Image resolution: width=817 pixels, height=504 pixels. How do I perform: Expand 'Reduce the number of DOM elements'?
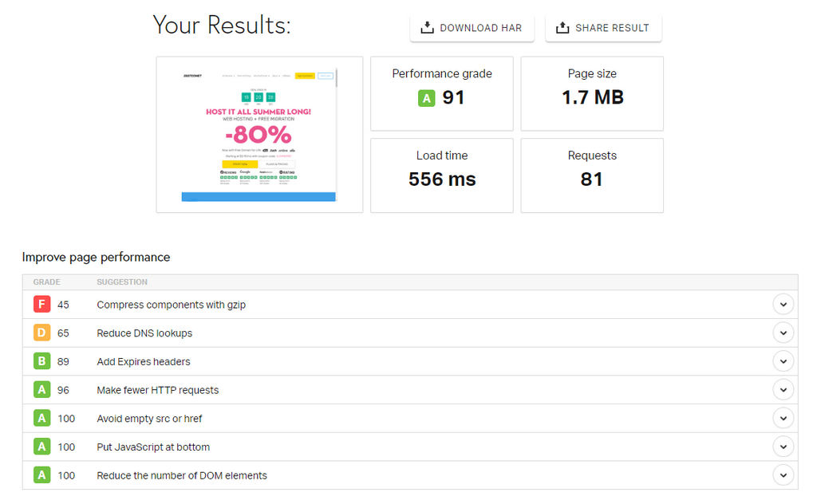(783, 475)
